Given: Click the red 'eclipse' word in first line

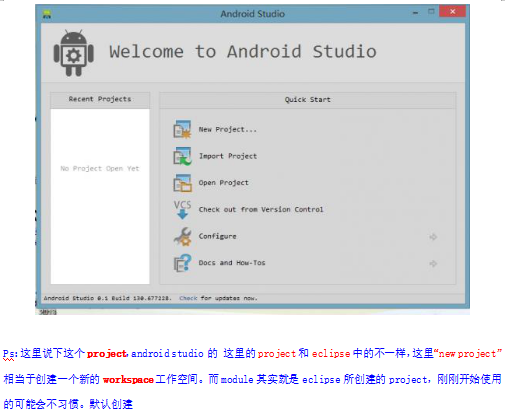Looking at the screenshot, I should point(331,354).
